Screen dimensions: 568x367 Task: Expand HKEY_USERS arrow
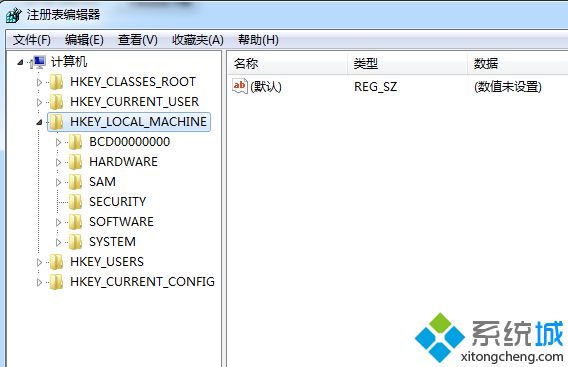[39, 262]
